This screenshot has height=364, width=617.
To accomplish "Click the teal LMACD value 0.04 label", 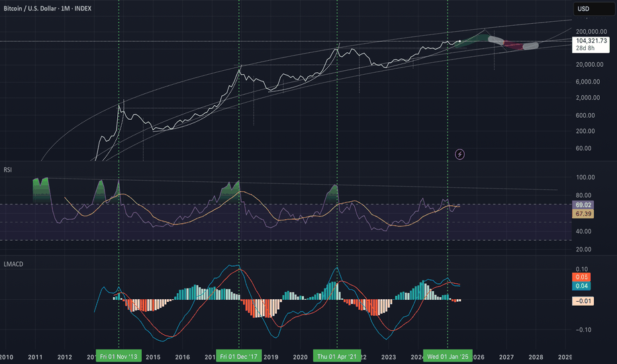I will [582, 286].
